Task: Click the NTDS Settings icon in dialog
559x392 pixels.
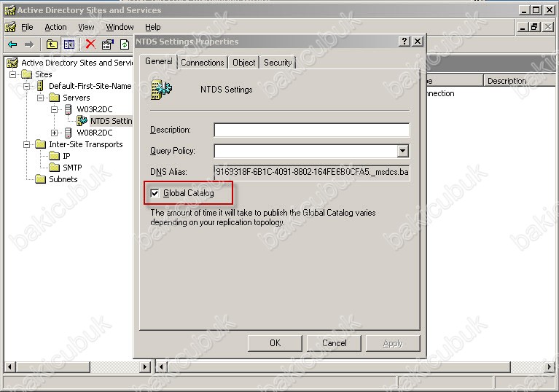Action: pos(162,90)
